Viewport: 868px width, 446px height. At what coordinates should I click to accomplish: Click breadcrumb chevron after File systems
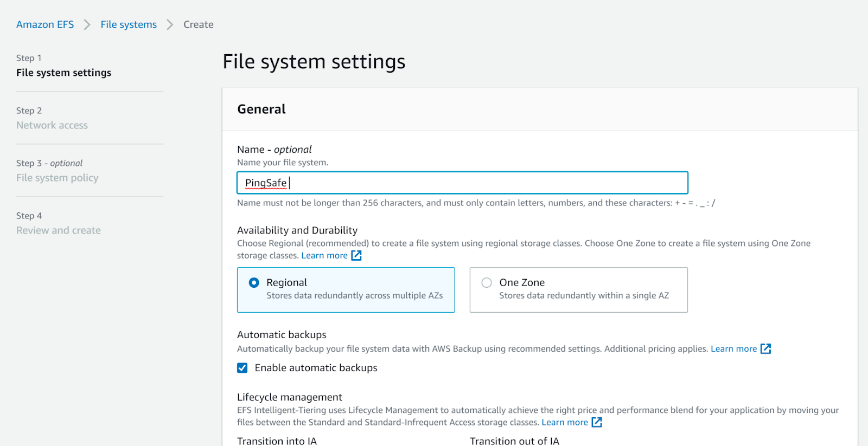(x=170, y=24)
